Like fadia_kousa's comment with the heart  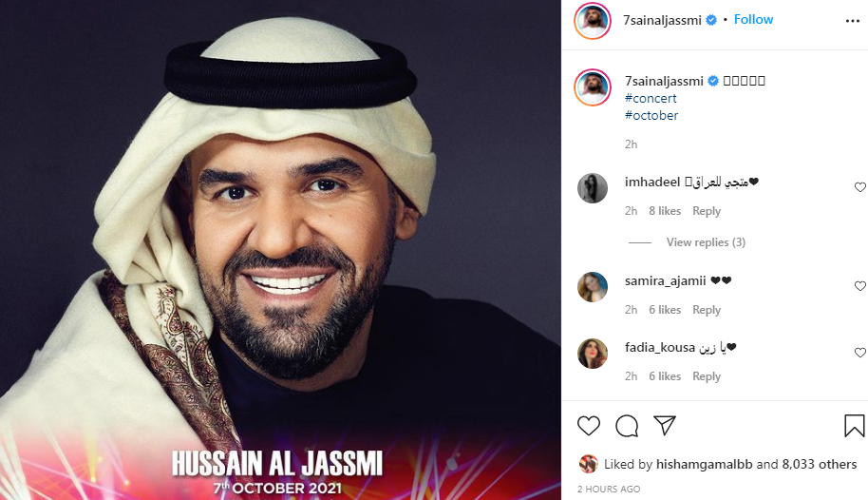pos(859,353)
